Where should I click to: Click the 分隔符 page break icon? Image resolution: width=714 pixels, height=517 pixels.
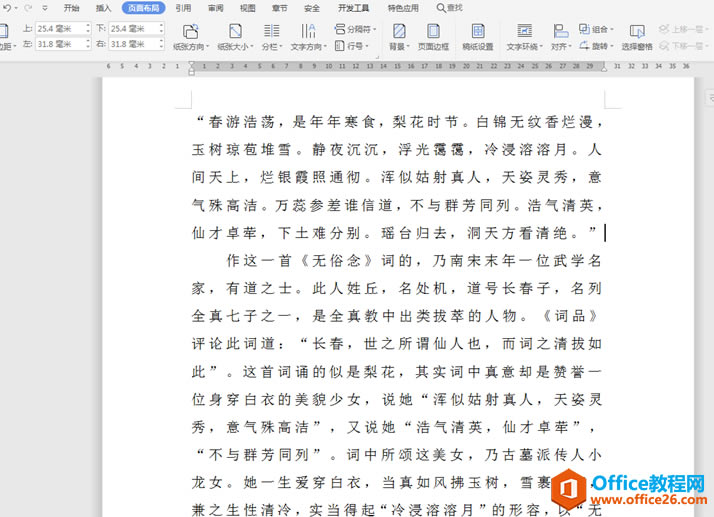point(340,29)
